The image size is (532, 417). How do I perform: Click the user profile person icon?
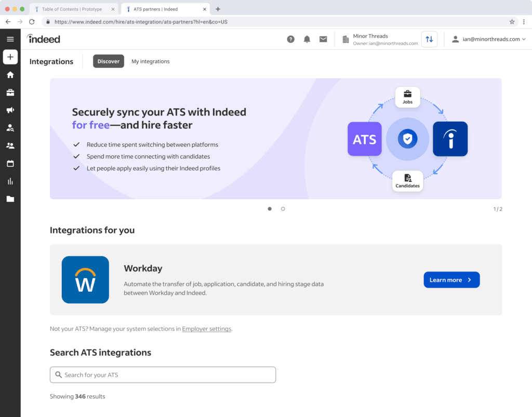pos(456,40)
